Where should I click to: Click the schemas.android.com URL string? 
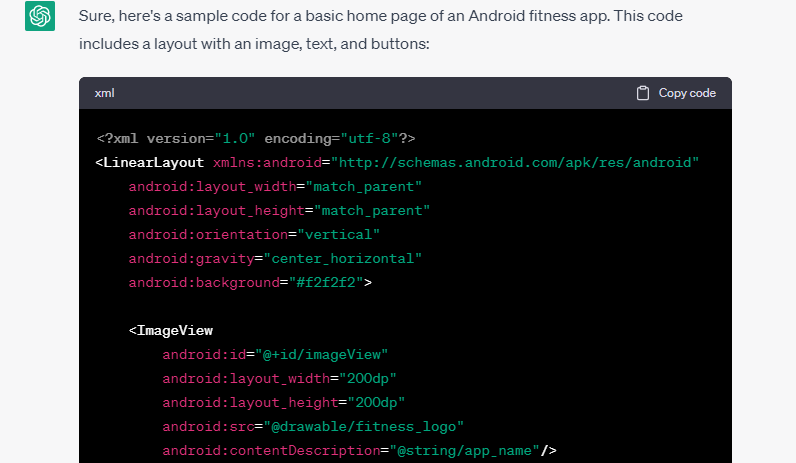click(x=515, y=162)
